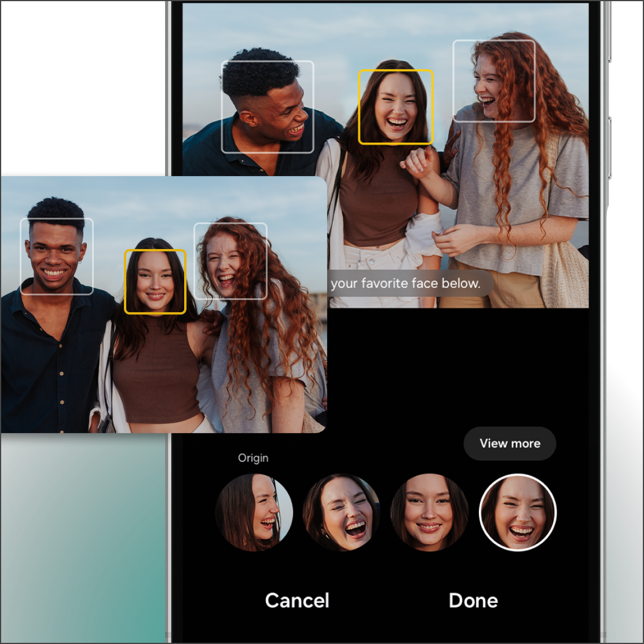This screenshot has height=644, width=644.
Task: Pick the second face thumbnail with closed eyes
Action: tap(342, 513)
